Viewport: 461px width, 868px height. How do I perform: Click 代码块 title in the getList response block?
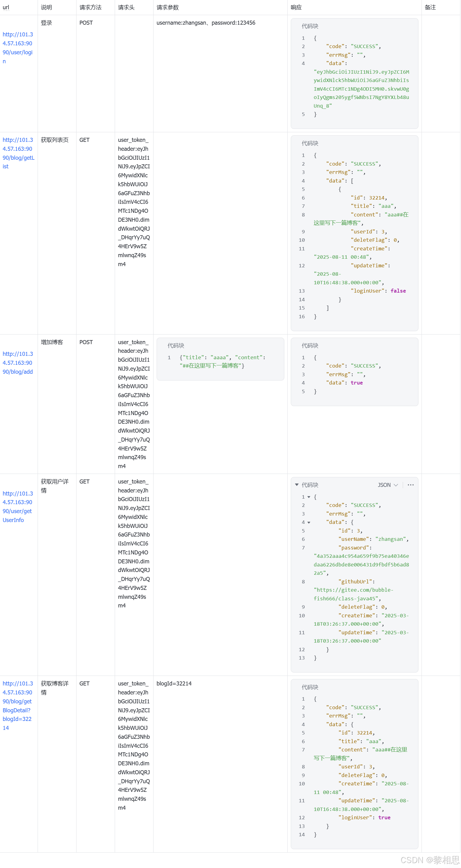pos(310,143)
